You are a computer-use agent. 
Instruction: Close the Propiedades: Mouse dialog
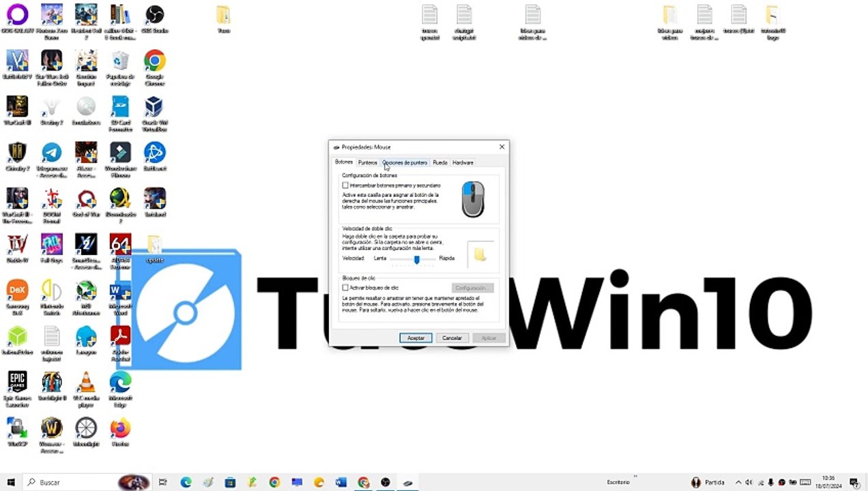tap(502, 147)
